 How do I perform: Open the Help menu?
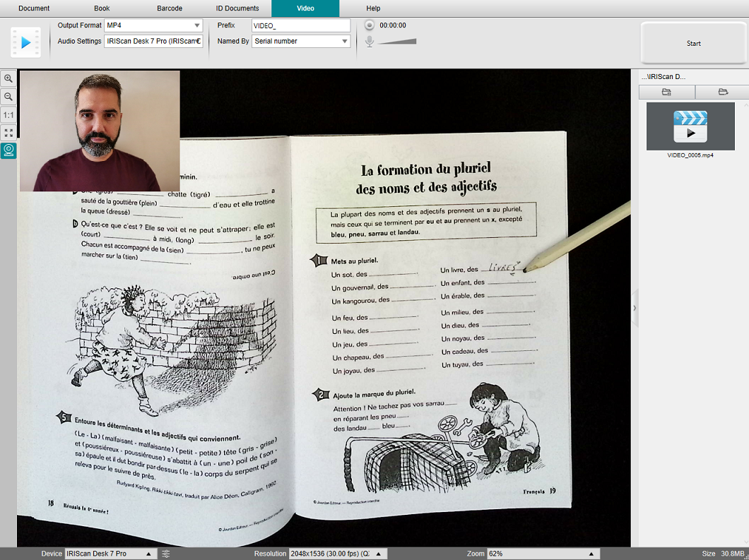tap(373, 8)
